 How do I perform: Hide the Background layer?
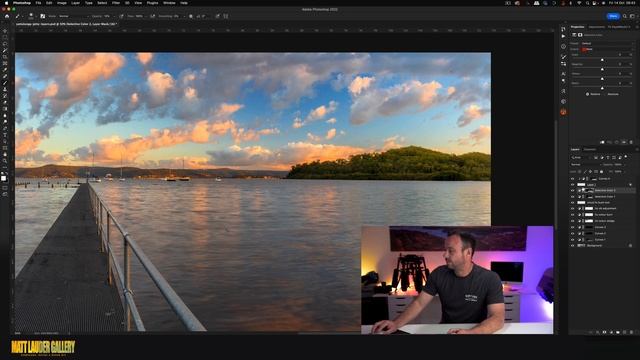tap(573, 245)
